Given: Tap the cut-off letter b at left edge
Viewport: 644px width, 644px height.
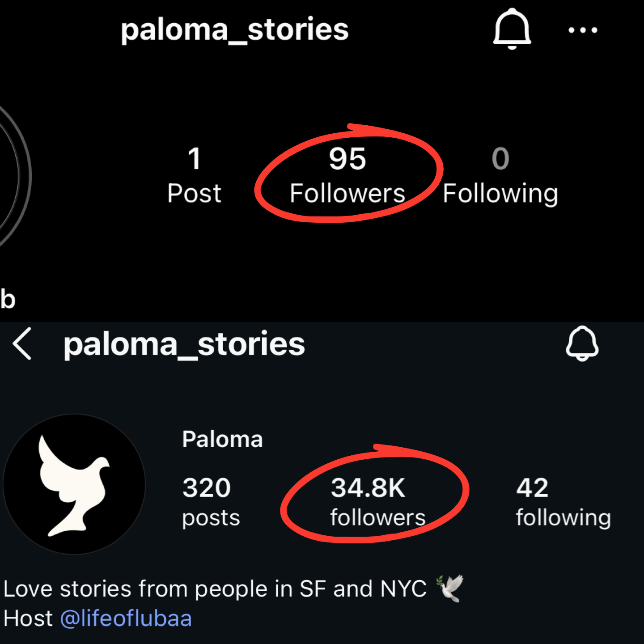Looking at the screenshot, I should coord(8,299).
